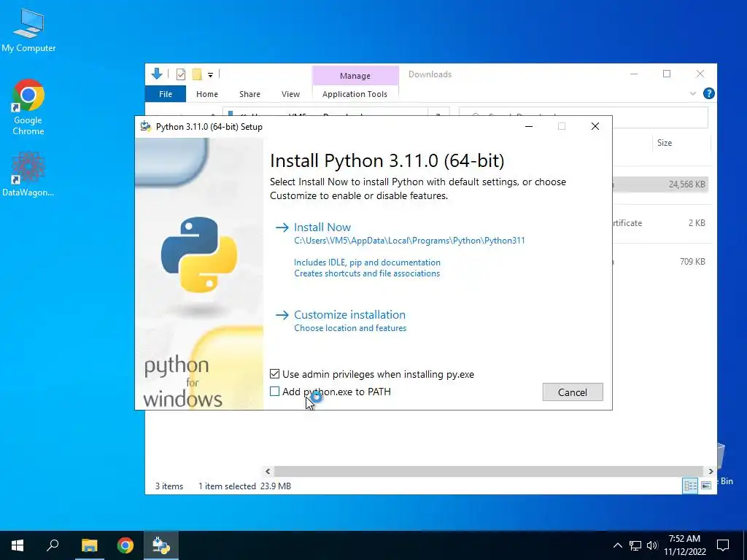Close the Python Setup dialog
The image size is (747, 560).
(x=595, y=126)
